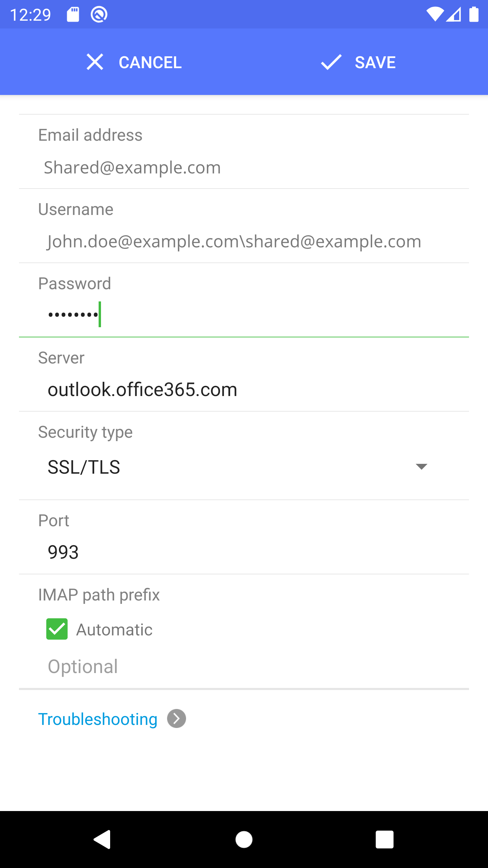Click the dropdown arrow beside SSL/TLS
The width and height of the screenshot is (488, 868).
(x=421, y=467)
